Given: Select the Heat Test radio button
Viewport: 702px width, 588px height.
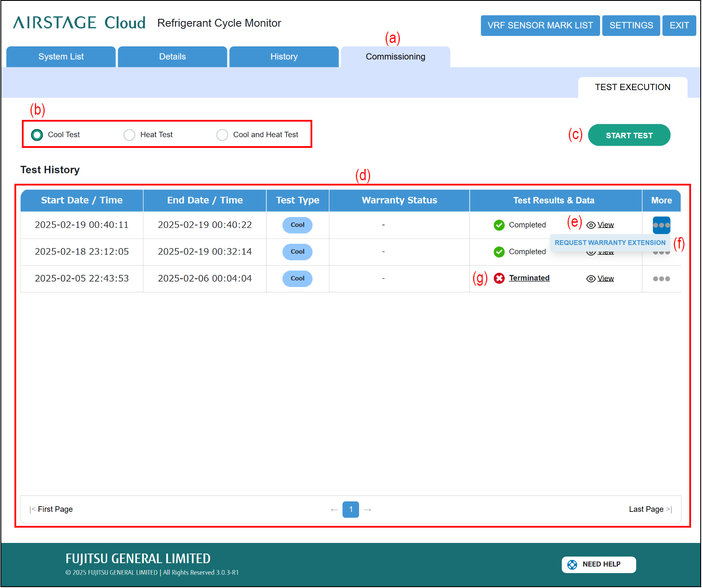Looking at the screenshot, I should [129, 135].
